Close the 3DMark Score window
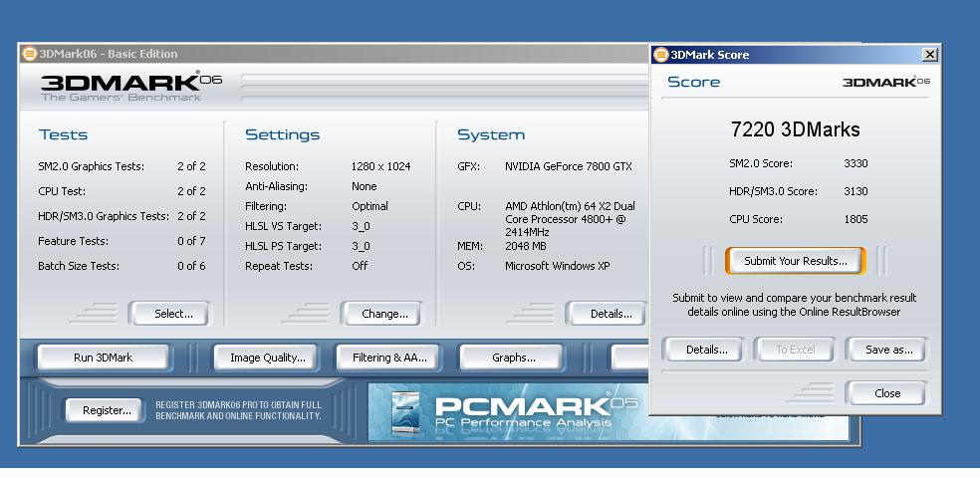The width and height of the screenshot is (980, 480). [930, 55]
